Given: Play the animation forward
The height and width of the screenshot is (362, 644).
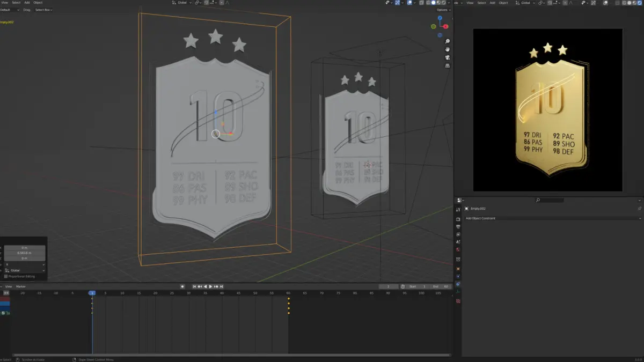Looking at the screenshot, I should pos(210,286).
